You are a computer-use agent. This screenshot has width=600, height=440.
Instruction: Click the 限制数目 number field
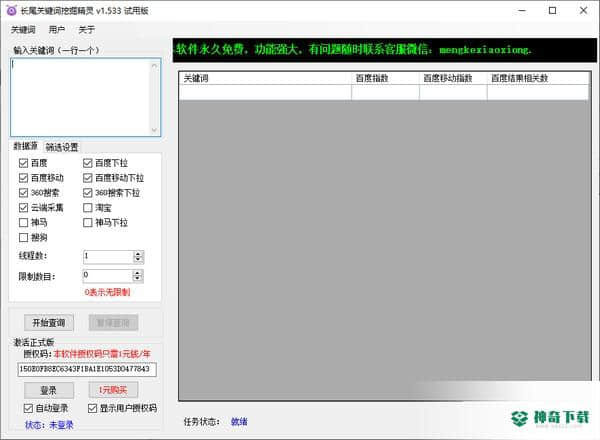coord(108,275)
